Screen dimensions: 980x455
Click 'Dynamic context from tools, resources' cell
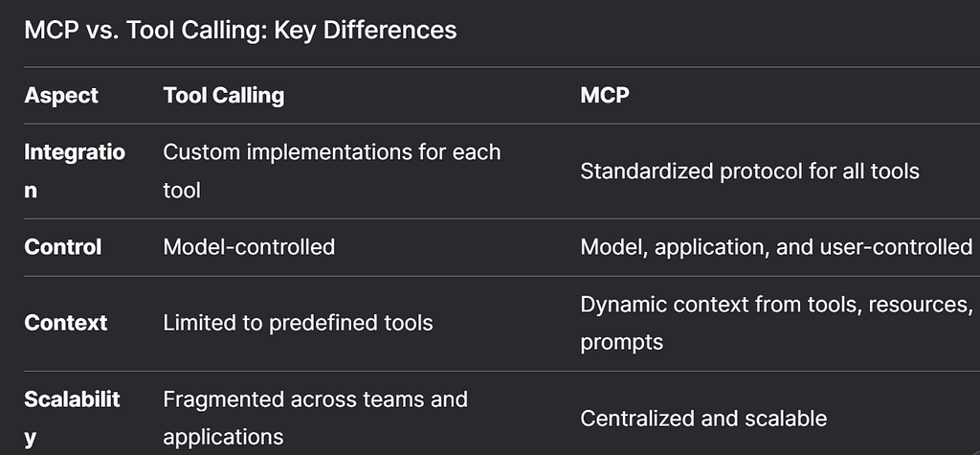click(776, 323)
